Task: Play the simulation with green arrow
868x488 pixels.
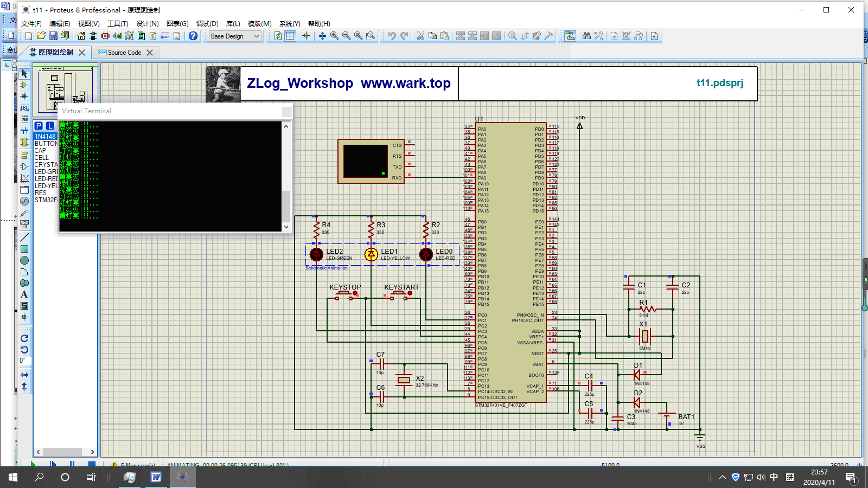Action: click(33, 464)
